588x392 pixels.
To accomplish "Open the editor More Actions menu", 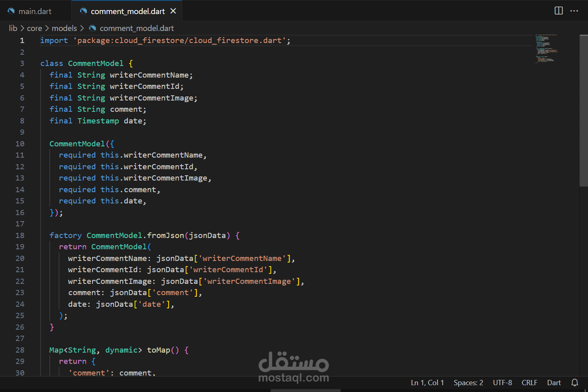I will coord(574,11).
